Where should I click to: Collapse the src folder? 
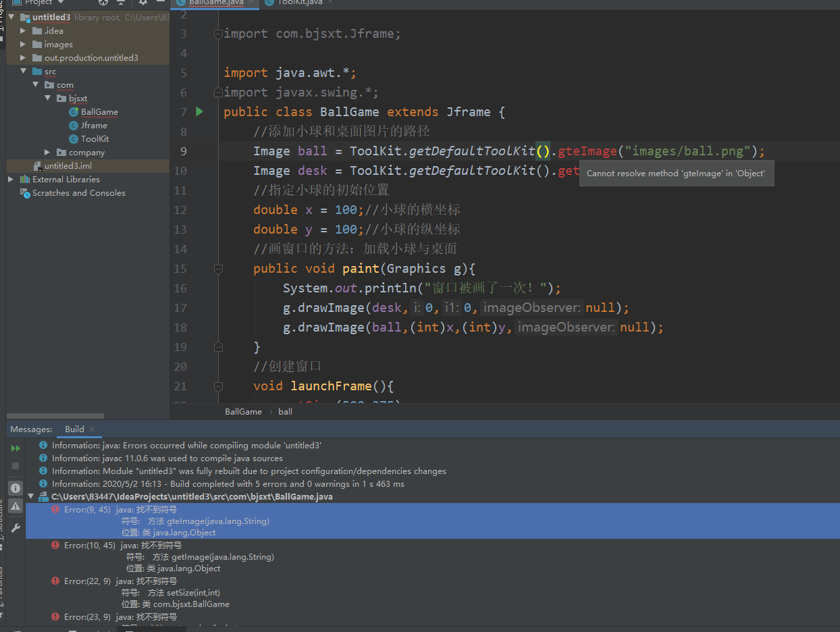tap(24, 72)
